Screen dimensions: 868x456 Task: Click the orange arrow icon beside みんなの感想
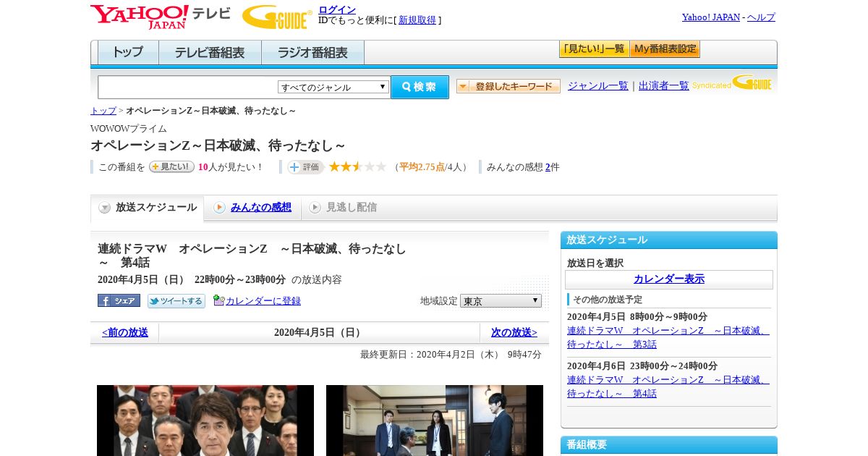[219, 208]
